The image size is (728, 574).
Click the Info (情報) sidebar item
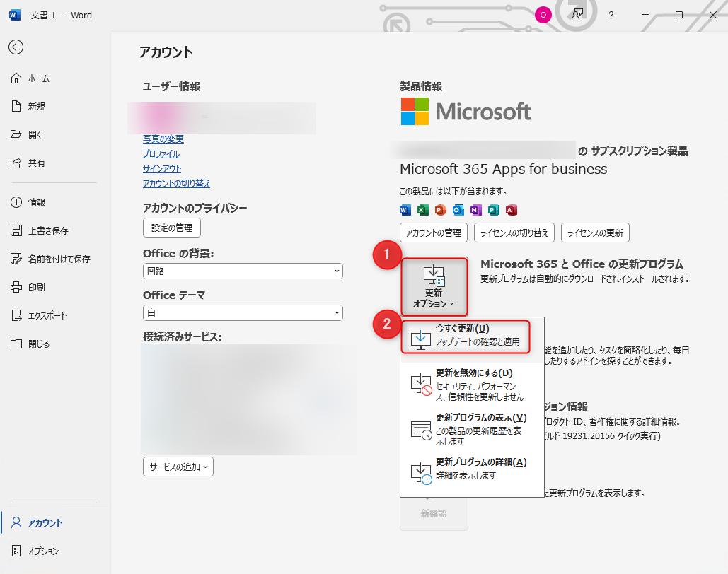point(36,202)
